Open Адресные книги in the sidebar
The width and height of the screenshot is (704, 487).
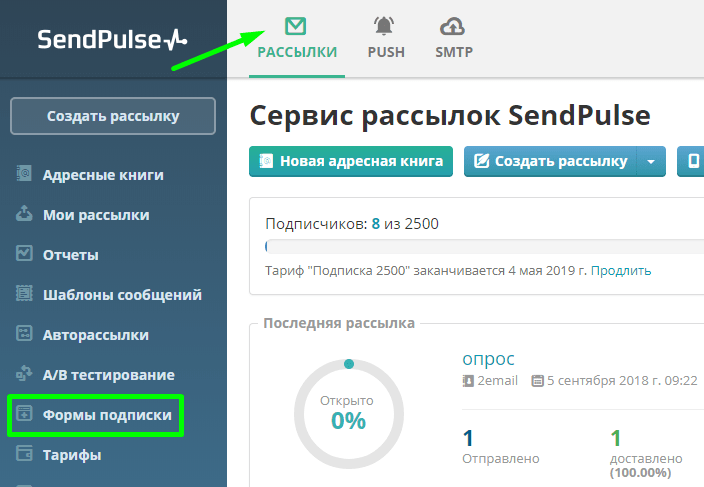click(x=103, y=175)
